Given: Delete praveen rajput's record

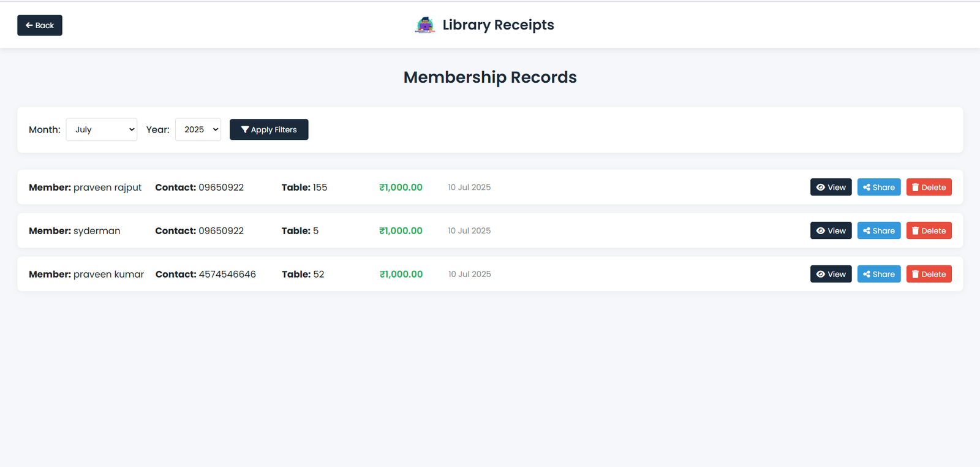Looking at the screenshot, I should 929,187.
